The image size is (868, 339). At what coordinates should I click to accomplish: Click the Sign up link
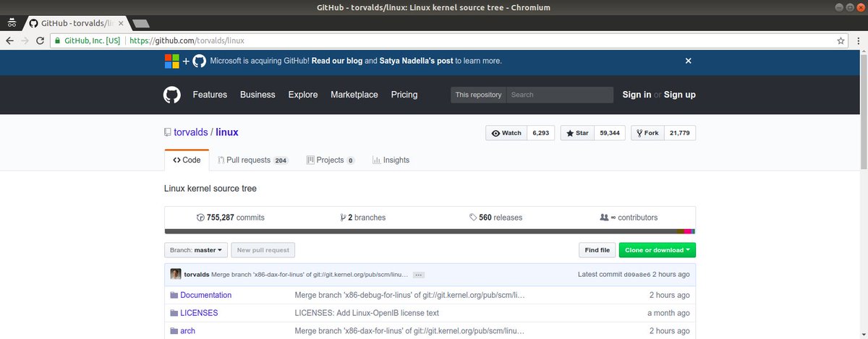680,95
